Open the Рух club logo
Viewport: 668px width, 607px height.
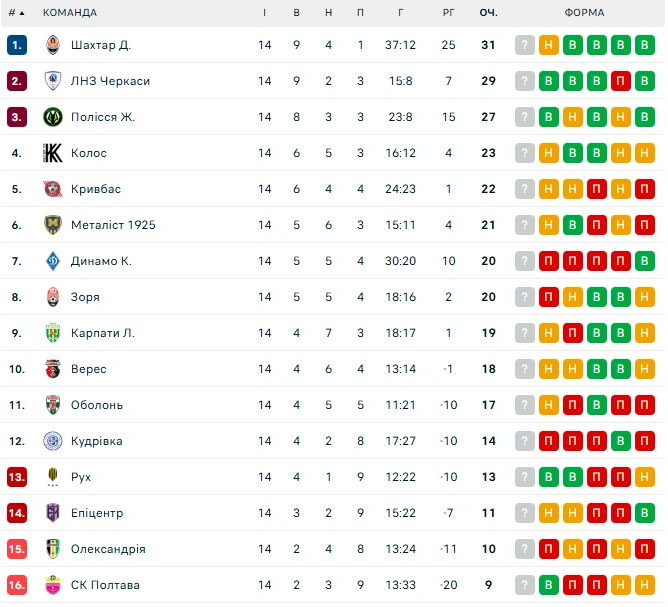pyautogui.click(x=53, y=477)
